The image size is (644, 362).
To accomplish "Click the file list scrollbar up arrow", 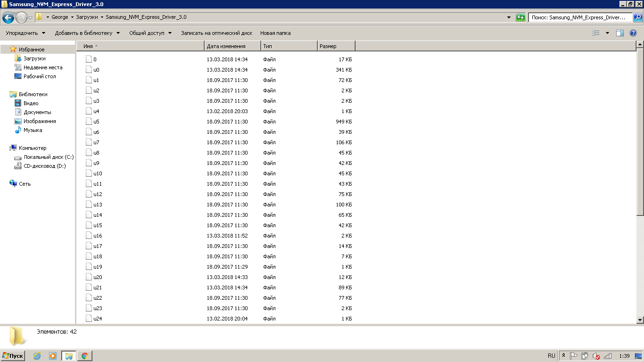I will click(640, 45).
